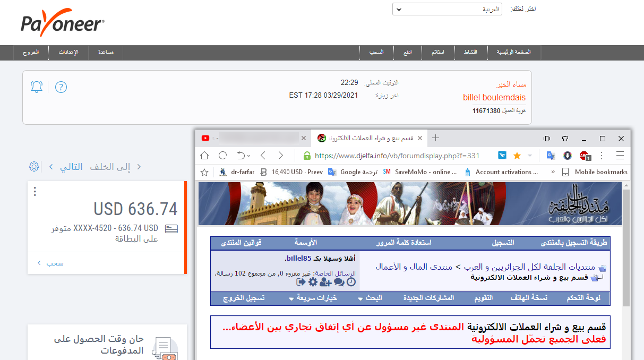Open the download manager extension icon

567,156
